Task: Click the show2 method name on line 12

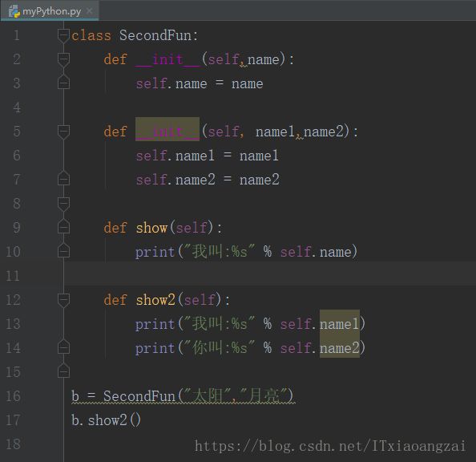Action: point(155,300)
